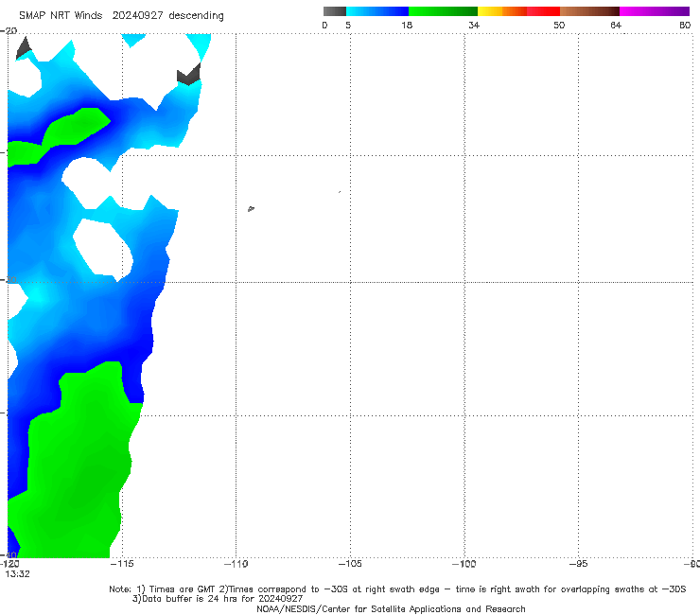Click the color bar label '50'
Screen dimensions: 700x615
coord(559,26)
